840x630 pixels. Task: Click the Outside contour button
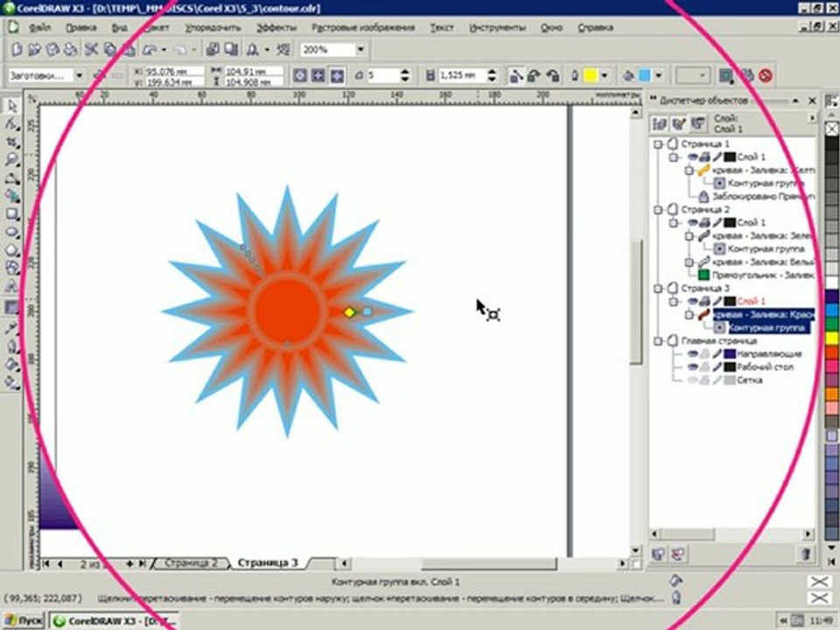(x=337, y=75)
